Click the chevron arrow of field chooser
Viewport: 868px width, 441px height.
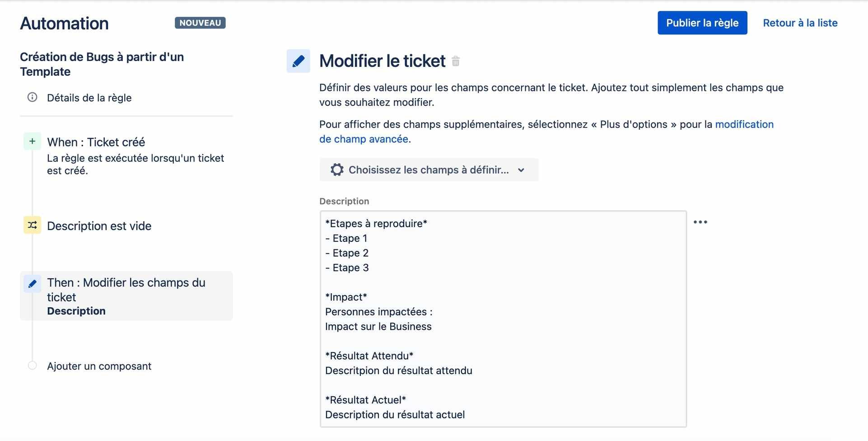coord(521,170)
